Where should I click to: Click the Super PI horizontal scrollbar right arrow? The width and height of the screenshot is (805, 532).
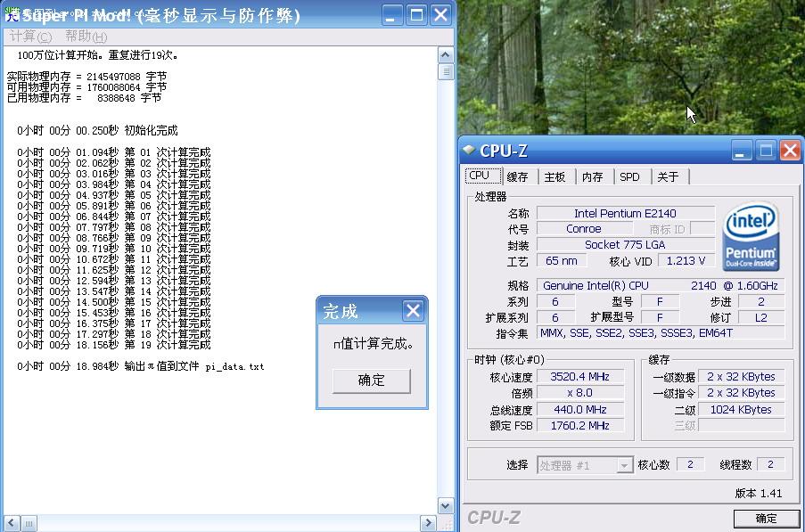coord(429,523)
